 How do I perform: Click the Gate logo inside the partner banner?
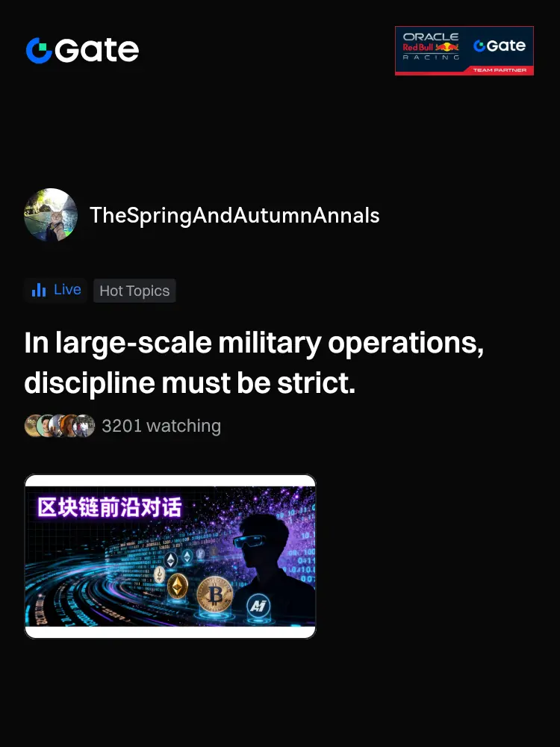click(500, 46)
